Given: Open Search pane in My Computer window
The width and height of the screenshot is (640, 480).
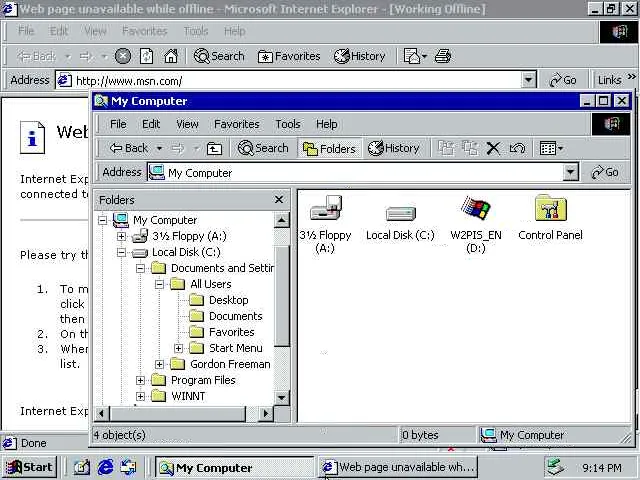Looking at the screenshot, I should (263, 148).
